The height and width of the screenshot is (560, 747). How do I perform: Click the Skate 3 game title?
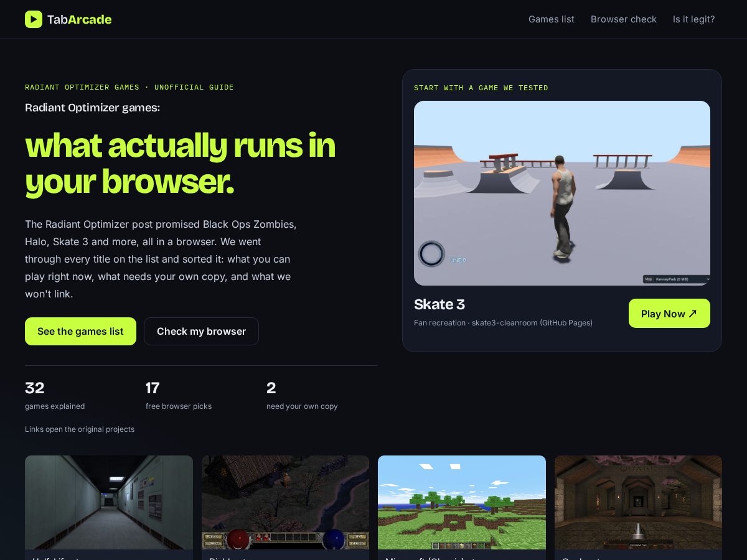point(439,304)
